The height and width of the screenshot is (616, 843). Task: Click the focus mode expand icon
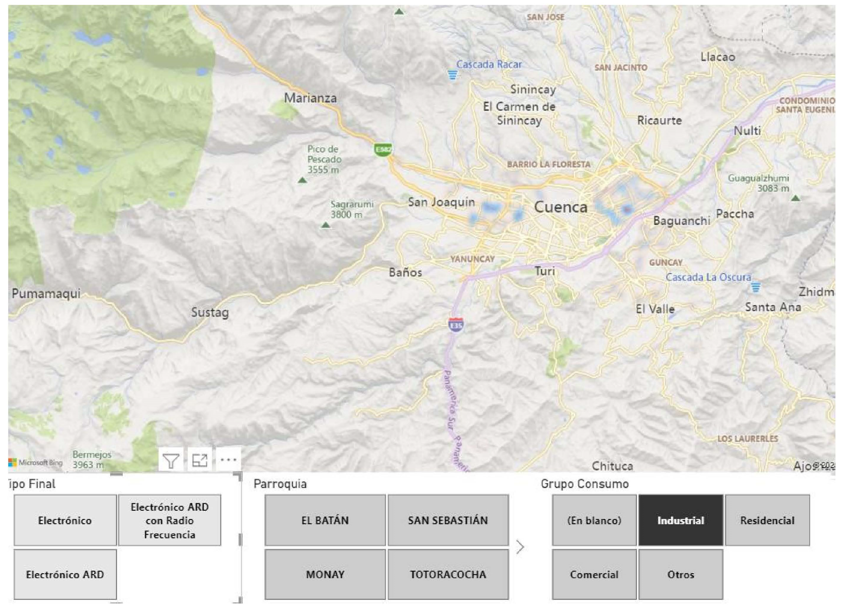pyautogui.click(x=199, y=461)
